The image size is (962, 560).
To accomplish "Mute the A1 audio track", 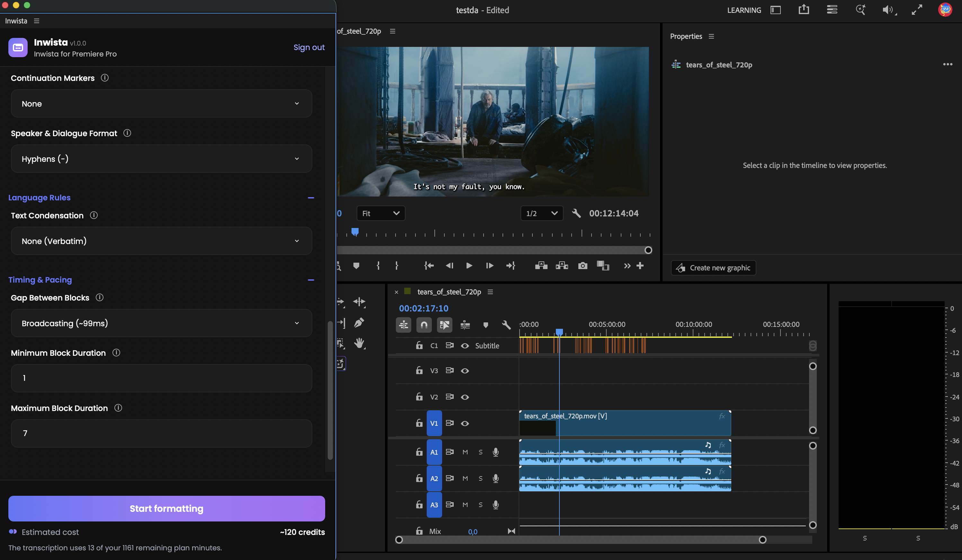I will [465, 452].
